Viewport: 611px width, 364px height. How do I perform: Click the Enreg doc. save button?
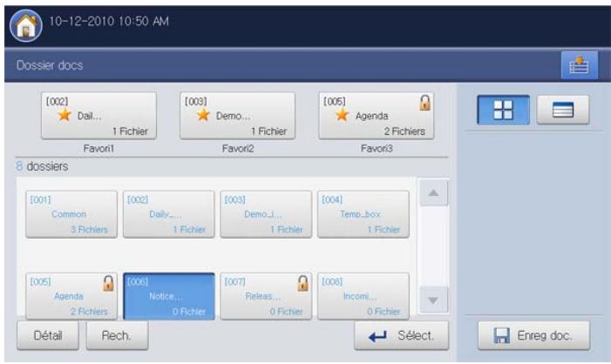[x=533, y=335]
